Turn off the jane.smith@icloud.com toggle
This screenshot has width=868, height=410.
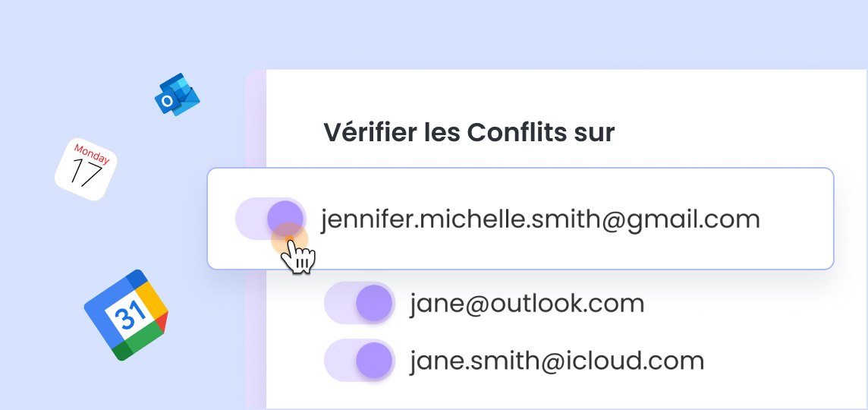(x=359, y=360)
